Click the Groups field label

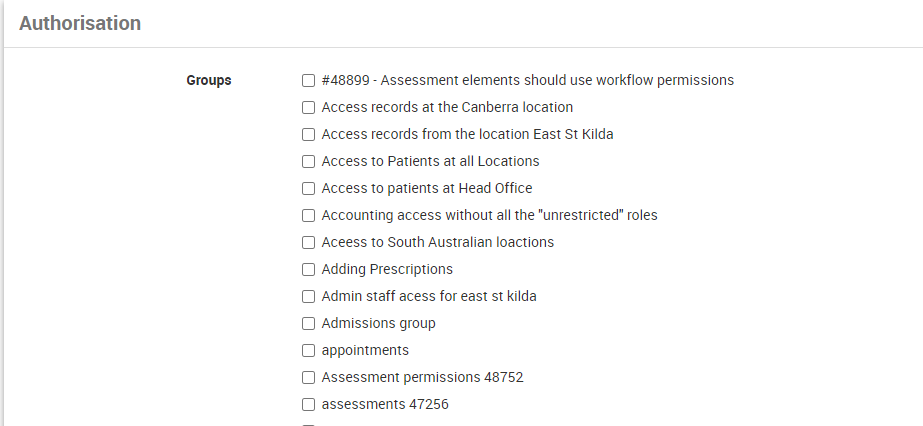click(209, 80)
